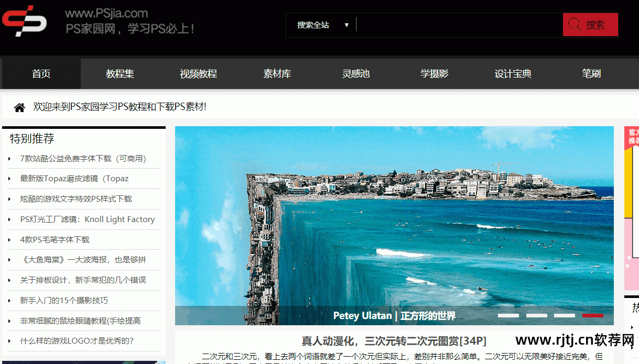Click the magnifier icon in search button
639x364 pixels.
coord(575,25)
